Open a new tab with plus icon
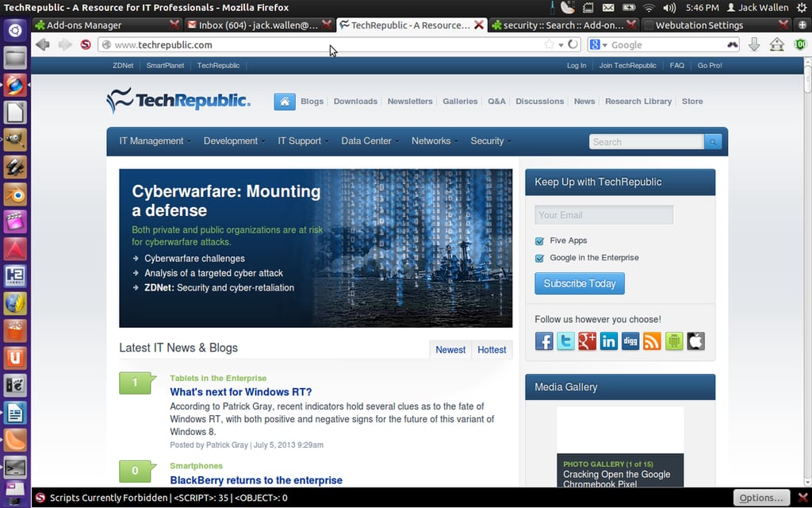The height and width of the screenshot is (508, 812). [802, 25]
